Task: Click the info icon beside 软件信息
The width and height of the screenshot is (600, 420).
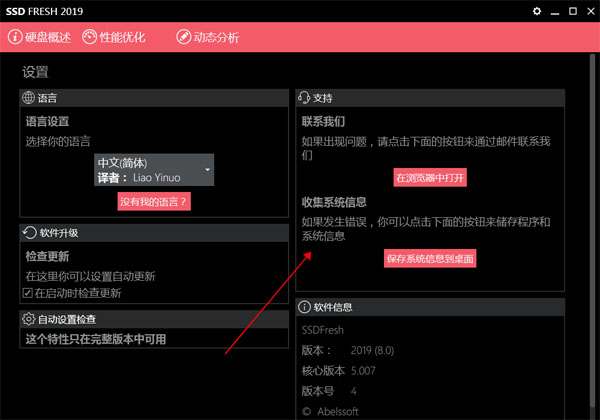Action: pyautogui.click(x=304, y=307)
